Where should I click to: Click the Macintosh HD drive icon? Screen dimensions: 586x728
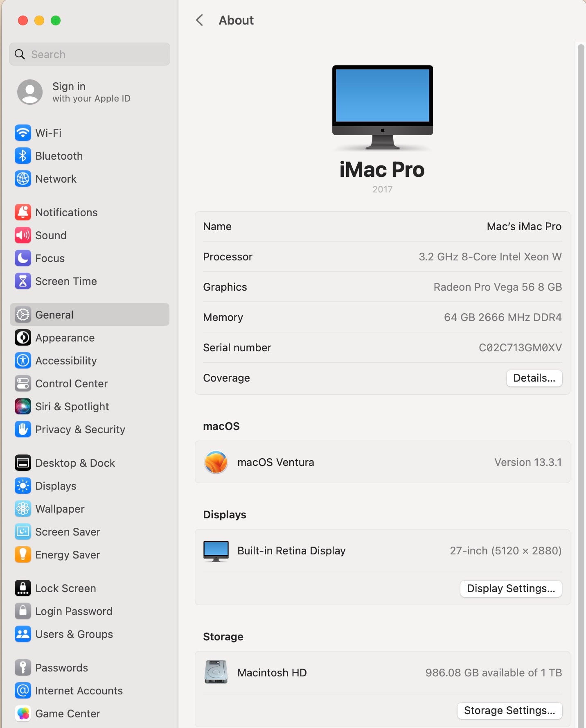(216, 672)
